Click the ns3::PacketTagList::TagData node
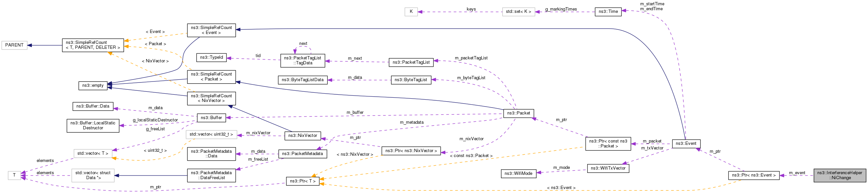The height and width of the screenshot is (193, 868). coord(302,60)
